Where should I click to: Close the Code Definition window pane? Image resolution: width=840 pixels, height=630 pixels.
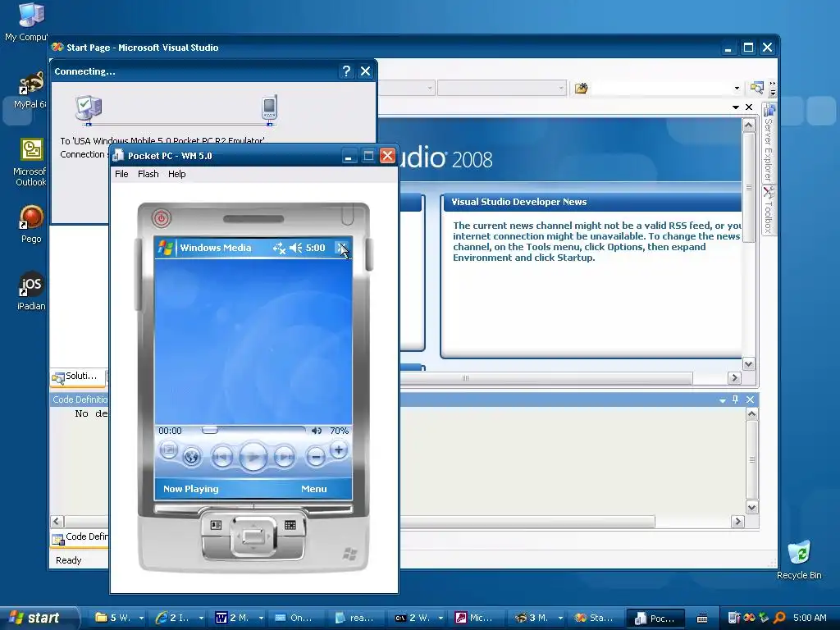(750, 399)
